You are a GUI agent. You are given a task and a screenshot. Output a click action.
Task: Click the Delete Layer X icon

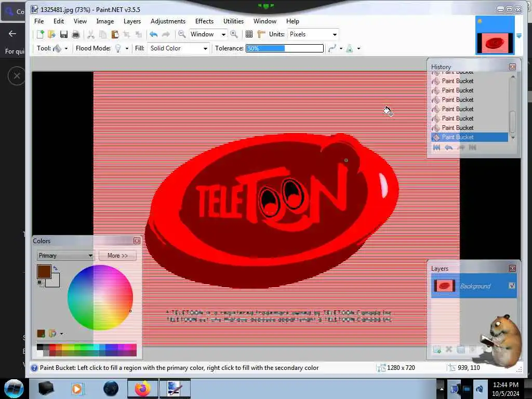click(449, 349)
